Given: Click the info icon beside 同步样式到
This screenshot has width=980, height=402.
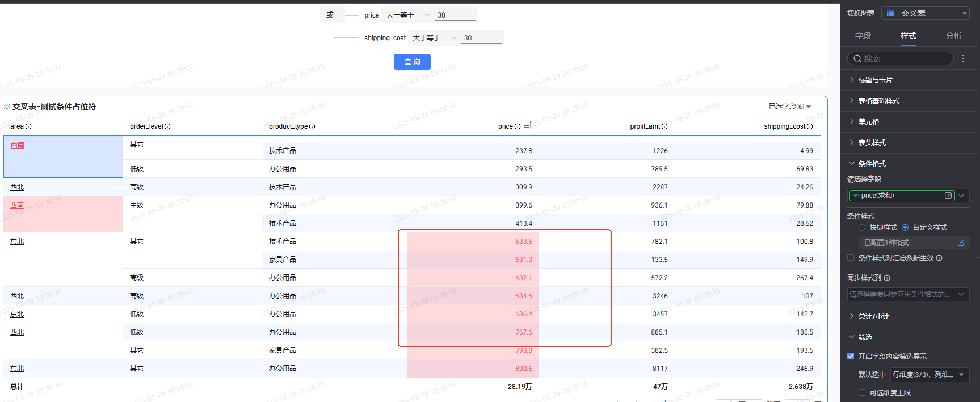Looking at the screenshot, I should [887, 278].
